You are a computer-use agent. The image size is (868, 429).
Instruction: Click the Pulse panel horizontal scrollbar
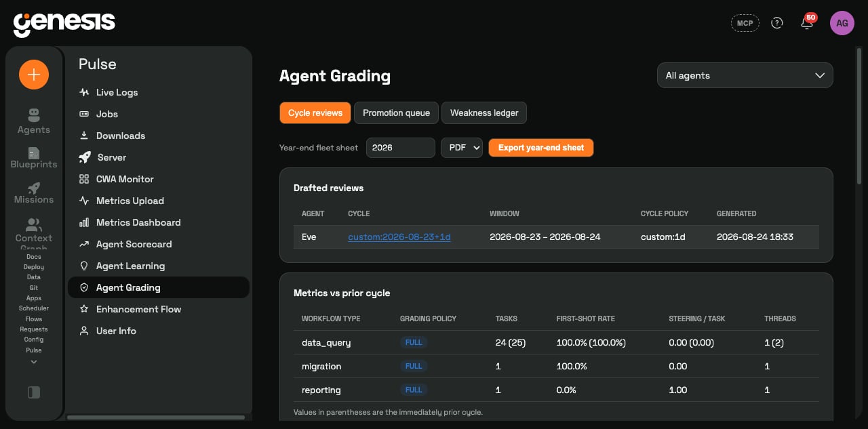[155, 417]
